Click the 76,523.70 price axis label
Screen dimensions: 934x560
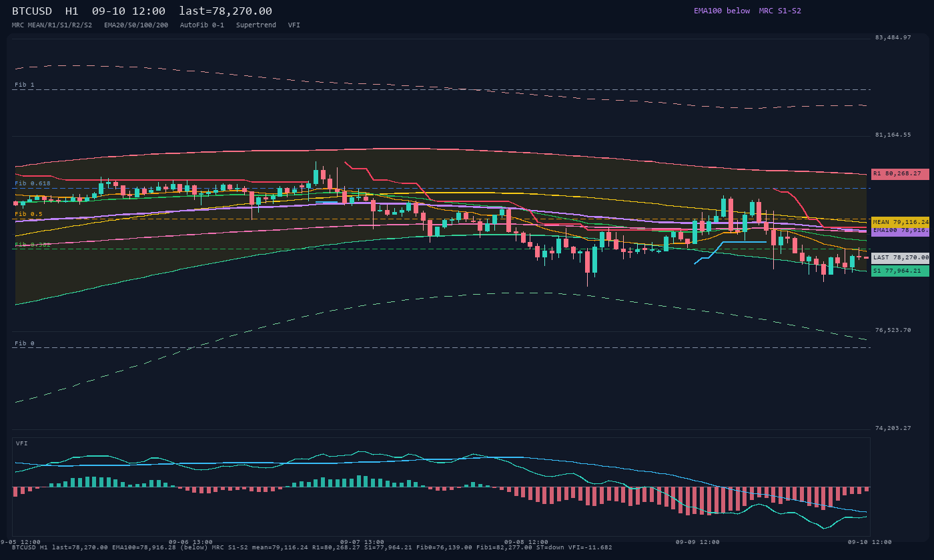pyautogui.click(x=893, y=330)
